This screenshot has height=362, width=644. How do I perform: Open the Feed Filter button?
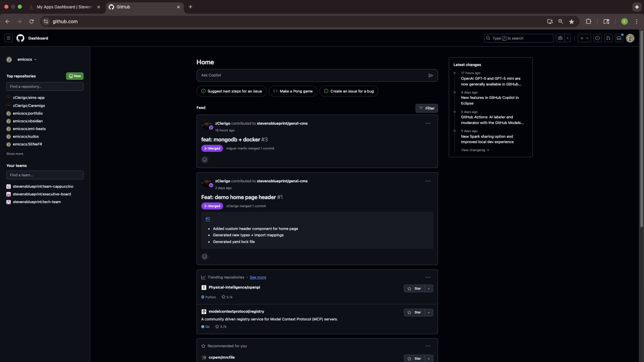click(x=427, y=108)
